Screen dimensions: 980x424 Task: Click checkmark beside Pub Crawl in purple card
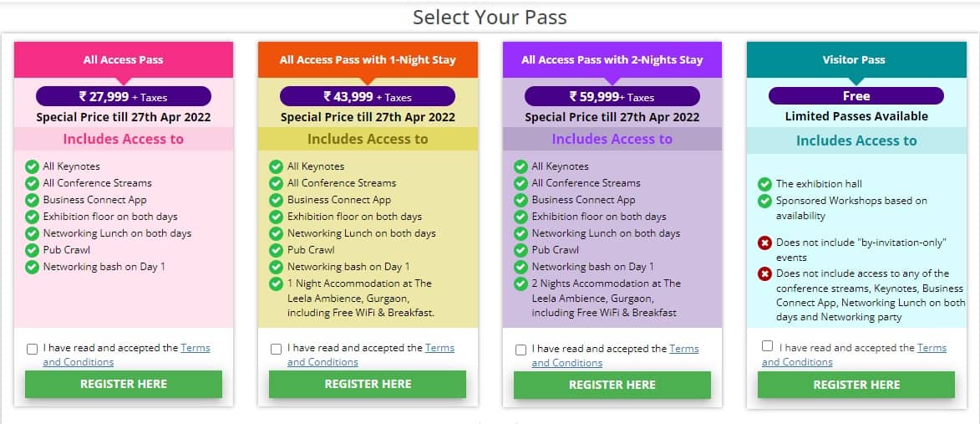520,250
